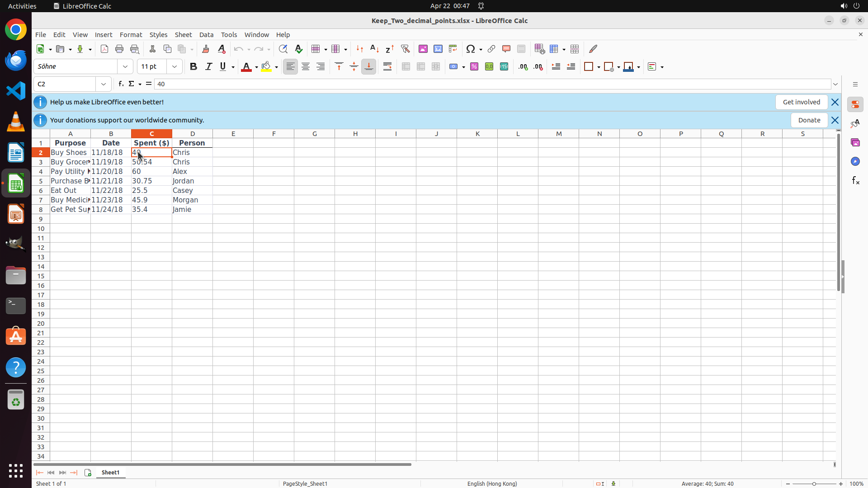Expand the Name Box dropdown
Viewport: 868px width, 488px height.
click(104, 84)
